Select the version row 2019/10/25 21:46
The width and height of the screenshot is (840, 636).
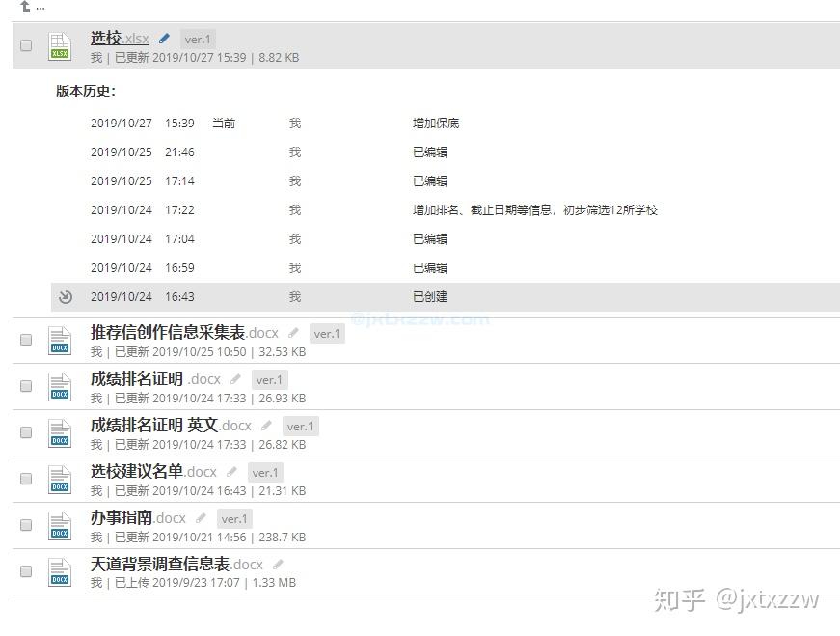[x=446, y=152]
